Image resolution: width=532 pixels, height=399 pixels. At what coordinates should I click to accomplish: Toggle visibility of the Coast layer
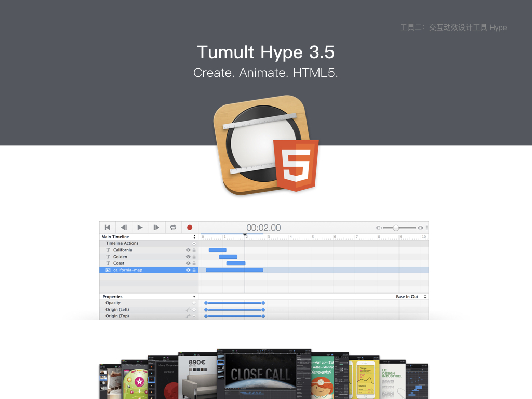point(188,263)
